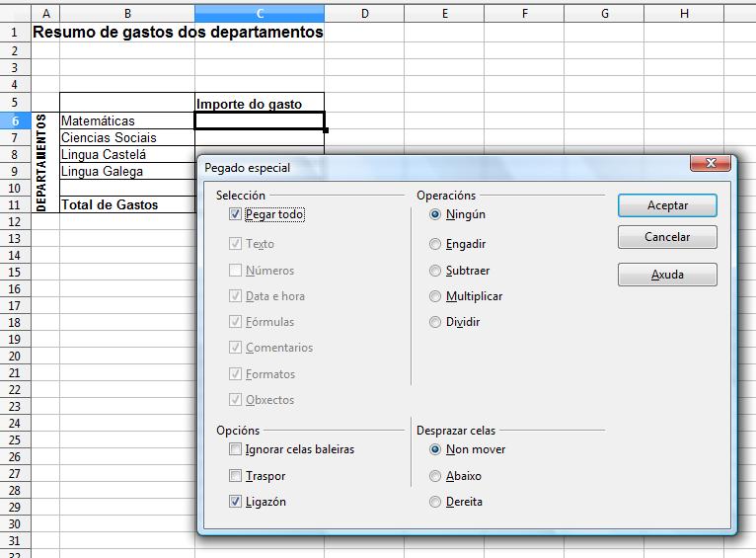
Task: Click the Total de Gastos cell
Action: (127, 204)
